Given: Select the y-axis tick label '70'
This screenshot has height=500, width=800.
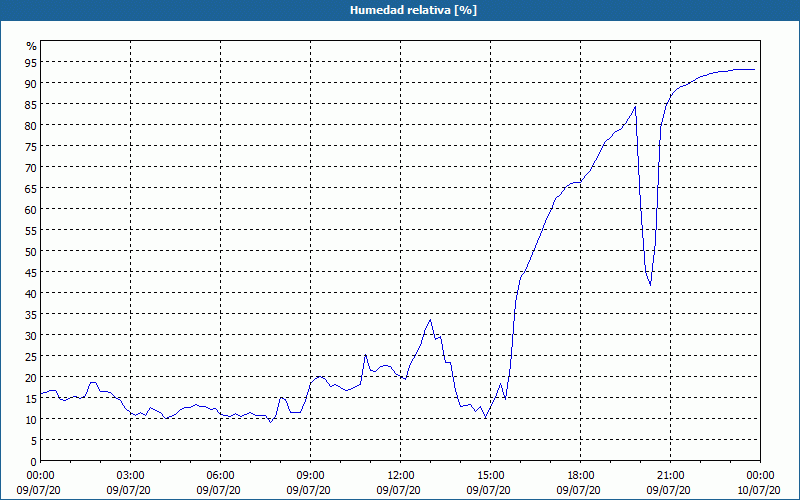Looking at the screenshot, I should click(x=31, y=167).
